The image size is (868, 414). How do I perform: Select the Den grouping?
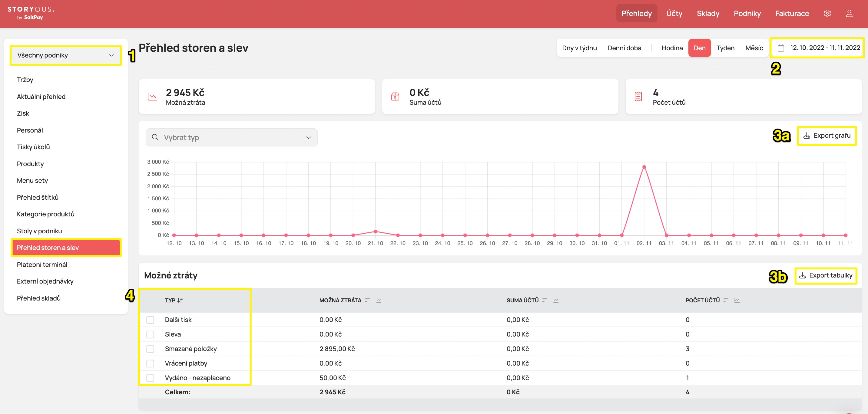click(700, 48)
